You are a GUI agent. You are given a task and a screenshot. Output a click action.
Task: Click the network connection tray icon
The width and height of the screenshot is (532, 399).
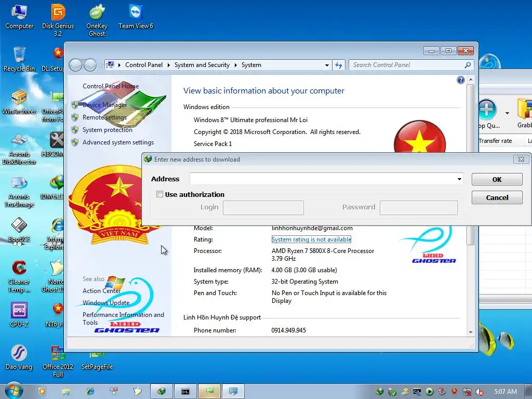pyautogui.click(x=467, y=392)
